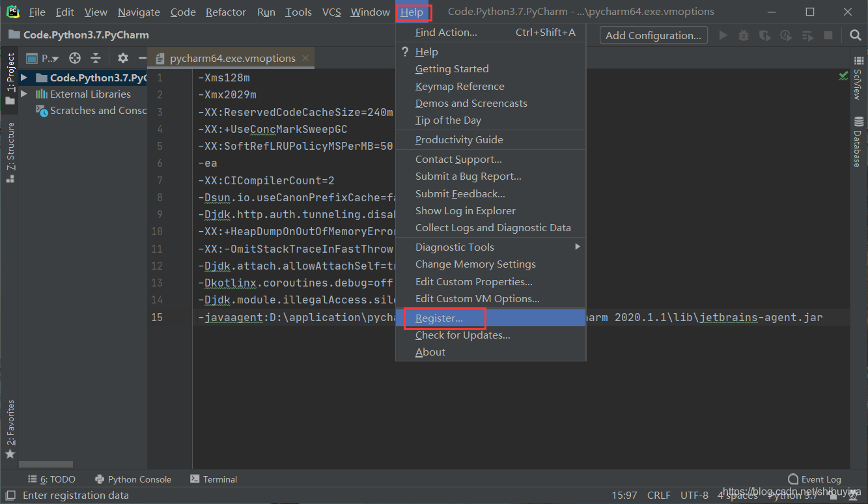The image size is (868, 504).
Task: Click Add Configuration... button
Action: [654, 35]
